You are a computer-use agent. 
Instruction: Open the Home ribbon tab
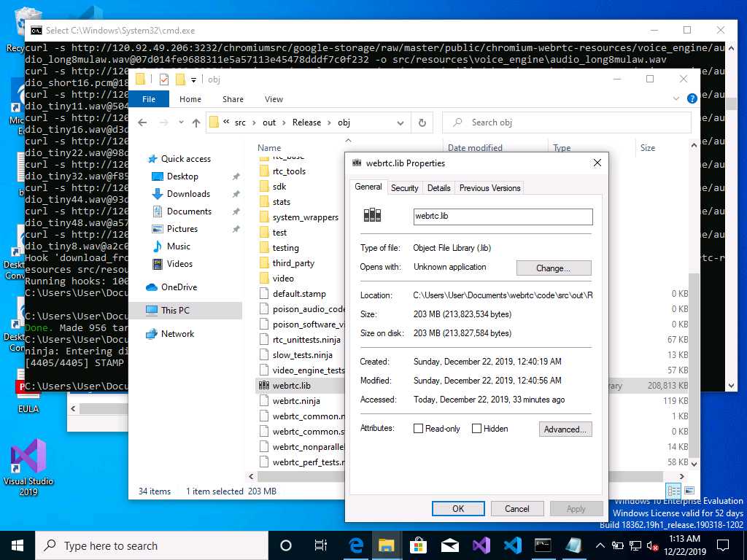190,99
